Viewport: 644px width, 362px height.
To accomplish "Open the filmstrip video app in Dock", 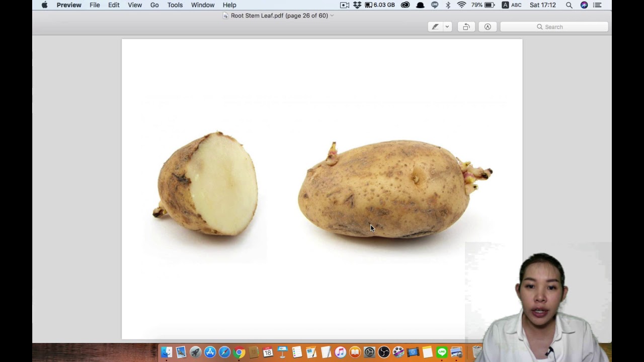I will [413, 352].
